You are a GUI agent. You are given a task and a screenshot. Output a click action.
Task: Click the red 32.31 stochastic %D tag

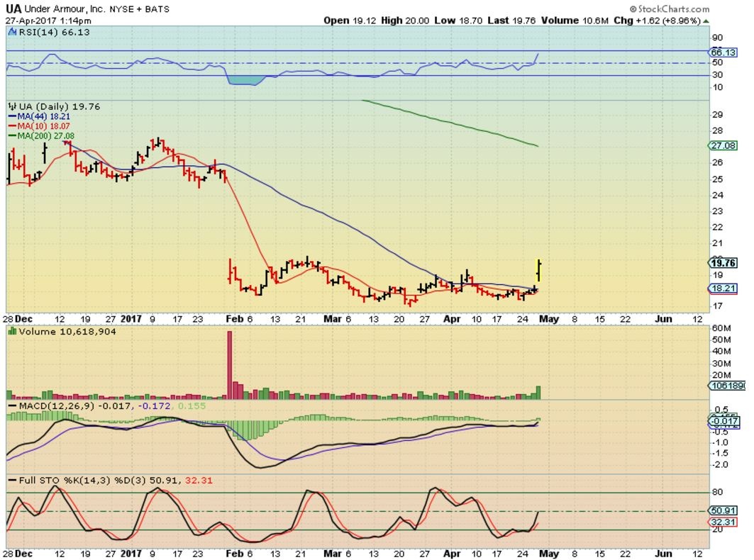[x=723, y=521]
